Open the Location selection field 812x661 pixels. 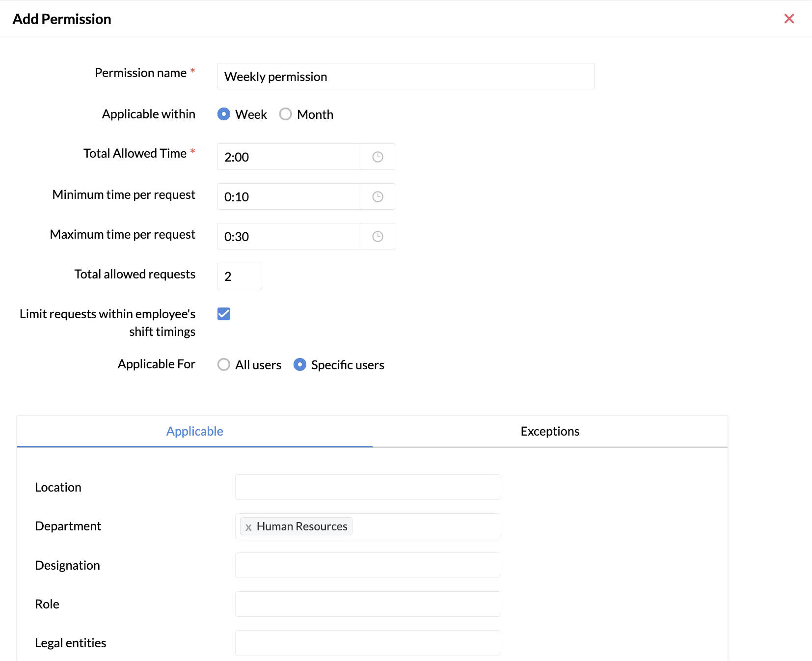pyautogui.click(x=368, y=487)
